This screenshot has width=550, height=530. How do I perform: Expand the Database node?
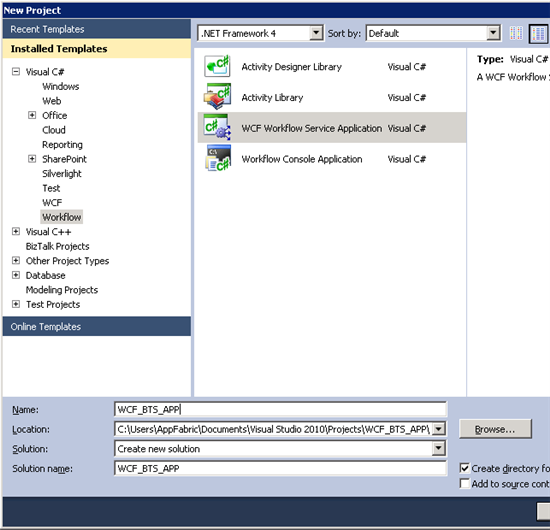click(16, 275)
